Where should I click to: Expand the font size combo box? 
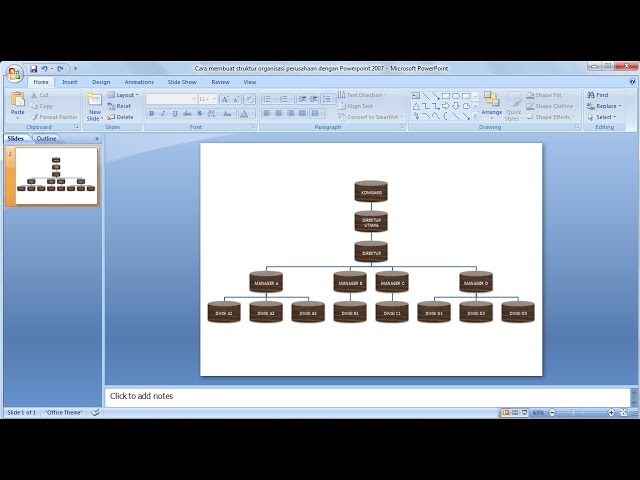pyautogui.click(x=214, y=99)
